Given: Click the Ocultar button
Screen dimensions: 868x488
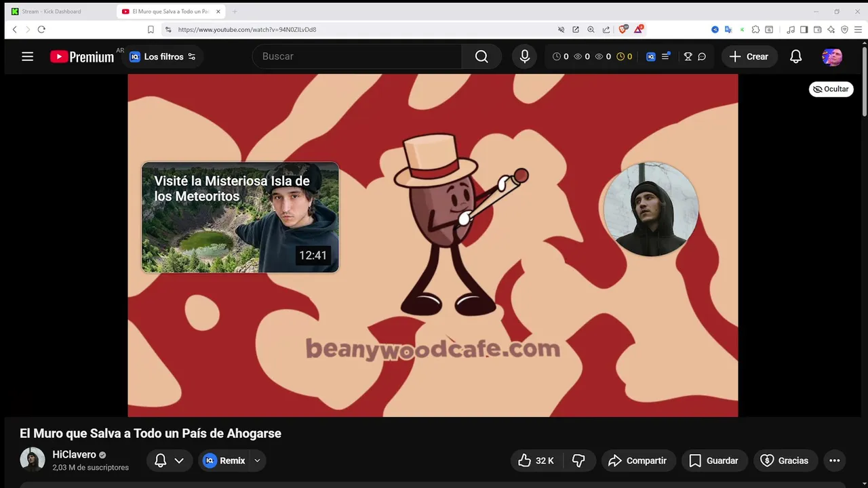Looking at the screenshot, I should (x=831, y=89).
